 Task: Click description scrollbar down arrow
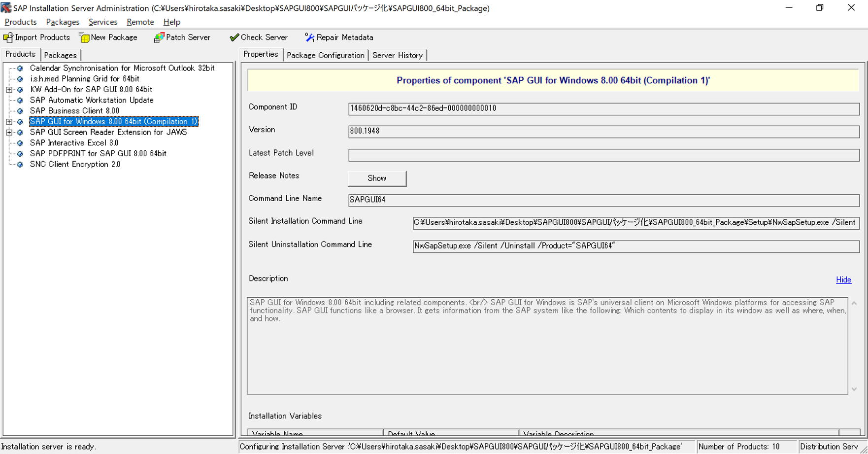point(854,389)
